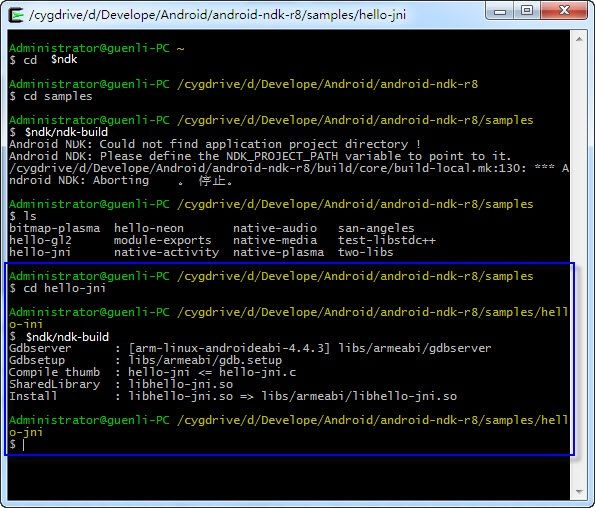Click the 'Install' build output line
Screen dimensions: 595x508
[x=233, y=396]
